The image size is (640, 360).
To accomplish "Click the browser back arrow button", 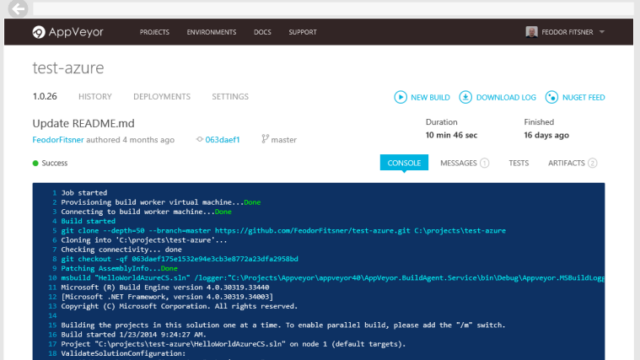I will [x=18, y=9].
